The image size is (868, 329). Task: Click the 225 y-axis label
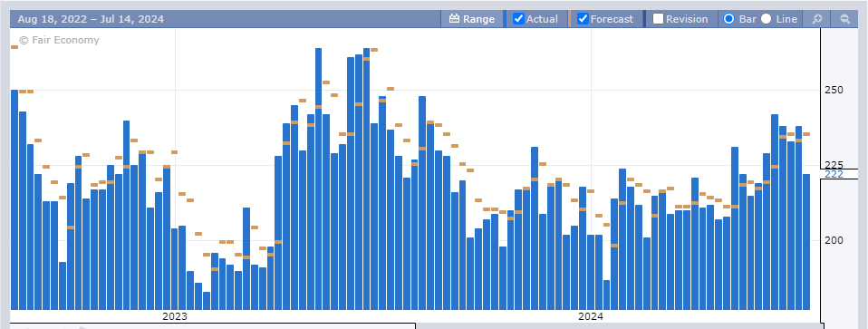pyautogui.click(x=834, y=165)
